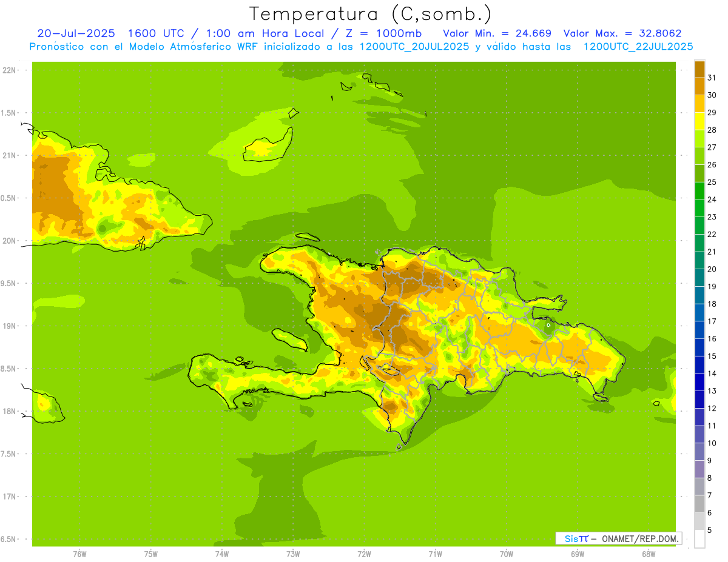Click the "71W" longitude tick label
The height and width of the screenshot is (562, 728).
coord(435,554)
